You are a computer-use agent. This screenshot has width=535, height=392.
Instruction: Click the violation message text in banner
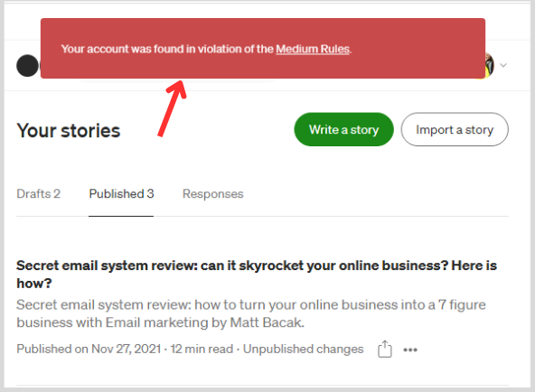pyautogui.click(x=206, y=49)
